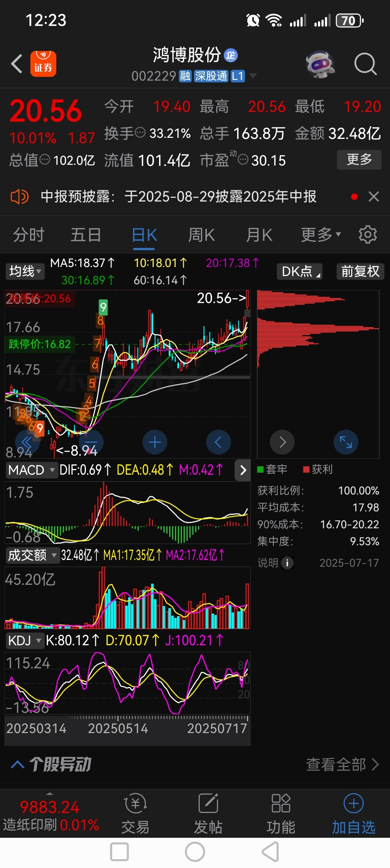Screen dimensions: 390x868
Task: Open 查看全部 link
Action: 343,765
